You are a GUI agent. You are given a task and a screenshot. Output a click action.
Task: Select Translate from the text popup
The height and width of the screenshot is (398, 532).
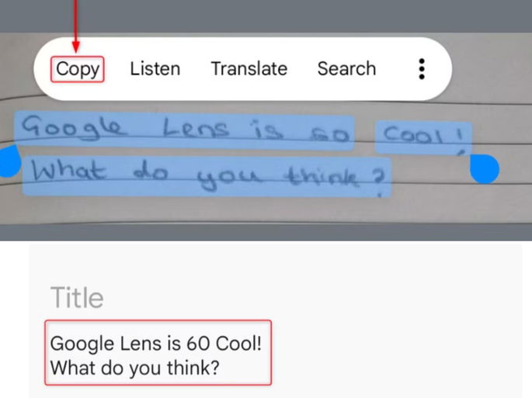click(249, 68)
